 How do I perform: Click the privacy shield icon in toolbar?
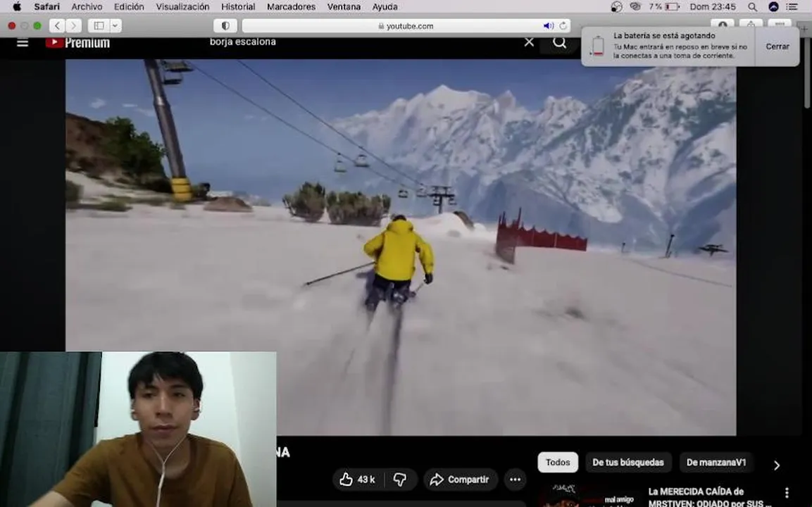pyautogui.click(x=225, y=25)
